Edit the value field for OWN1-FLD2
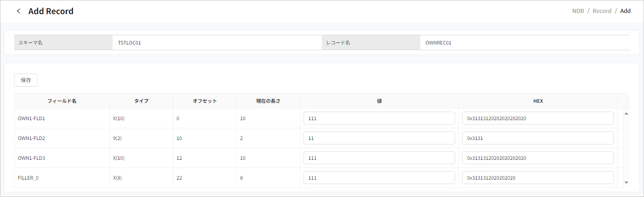This screenshot has width=644, height=197. pos(379,138)
